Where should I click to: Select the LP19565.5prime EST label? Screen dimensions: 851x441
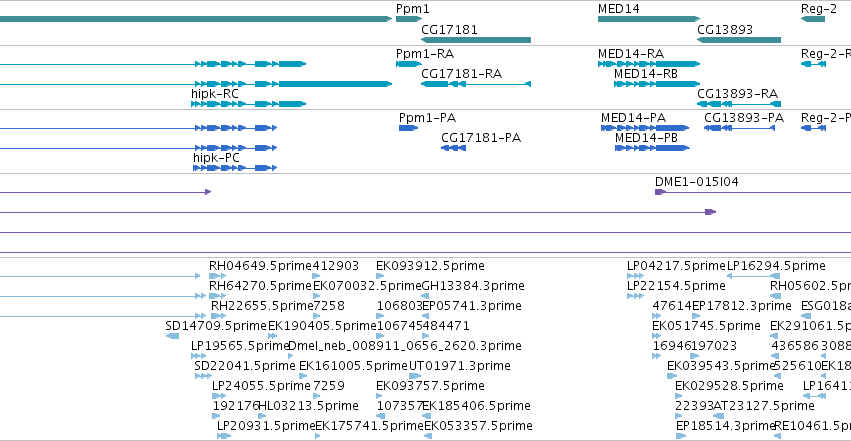pyautogui.click(x=239, y=346)
